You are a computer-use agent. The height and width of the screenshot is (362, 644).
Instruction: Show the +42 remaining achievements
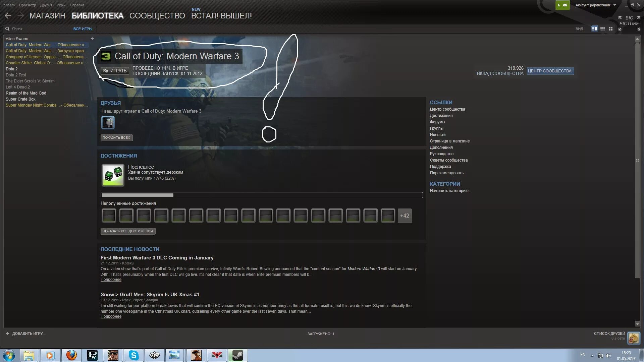405,216
